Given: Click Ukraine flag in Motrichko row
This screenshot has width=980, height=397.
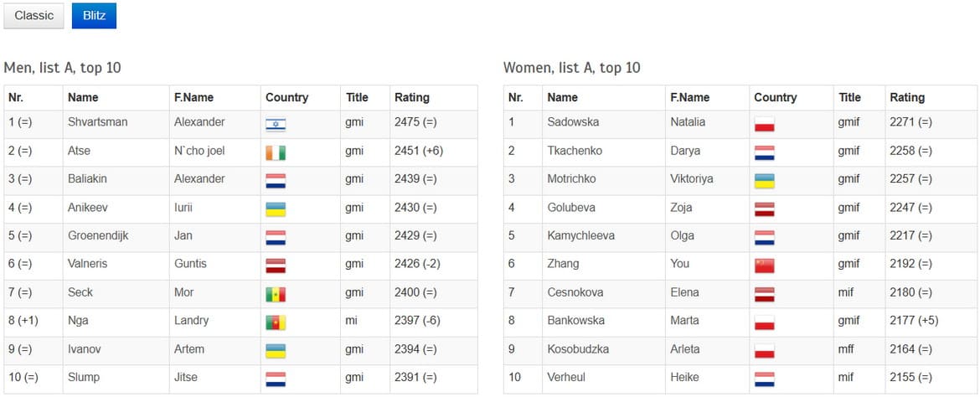Looking at the screenshot, I should point(764,181).
